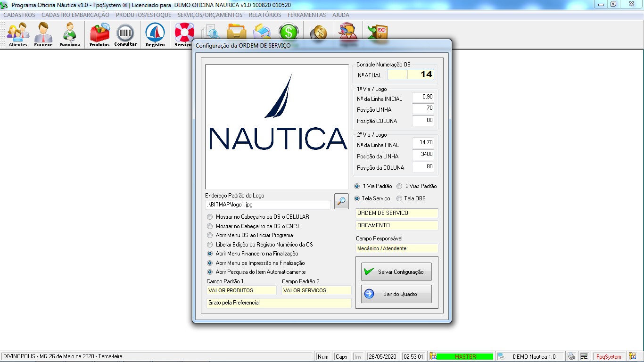Screen dimensions: 644x362
Task: Open the RELATÓRIOS menu
Action: [x=265, y=15]
